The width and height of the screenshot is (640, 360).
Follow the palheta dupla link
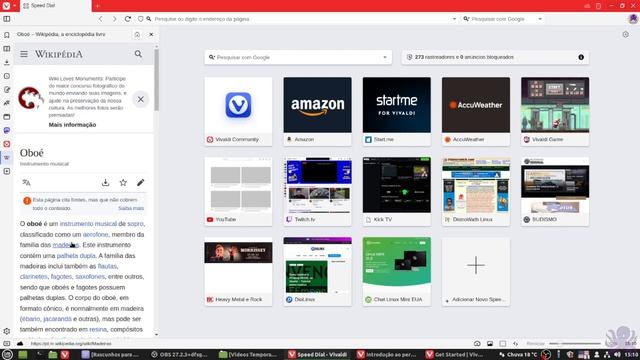coord(76,256)
